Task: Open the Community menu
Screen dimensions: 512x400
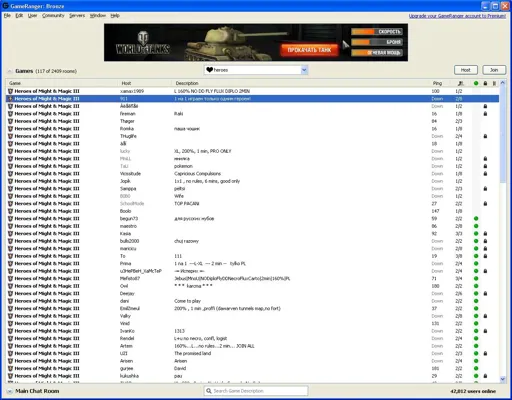Action: pos(53,16)
